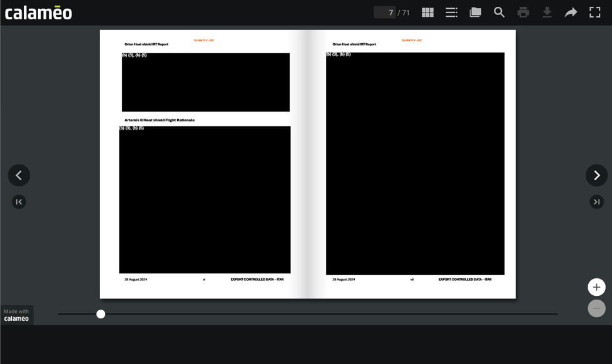Open the related publications folder icon
Image resolution: width=612 pixels, height=364 pixels.
[x=476, y=13]
